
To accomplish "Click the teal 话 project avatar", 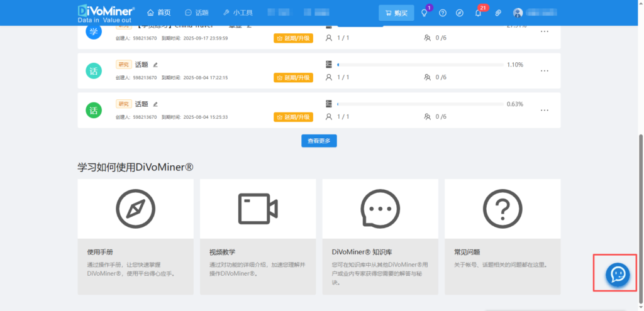I will (93, 71).
